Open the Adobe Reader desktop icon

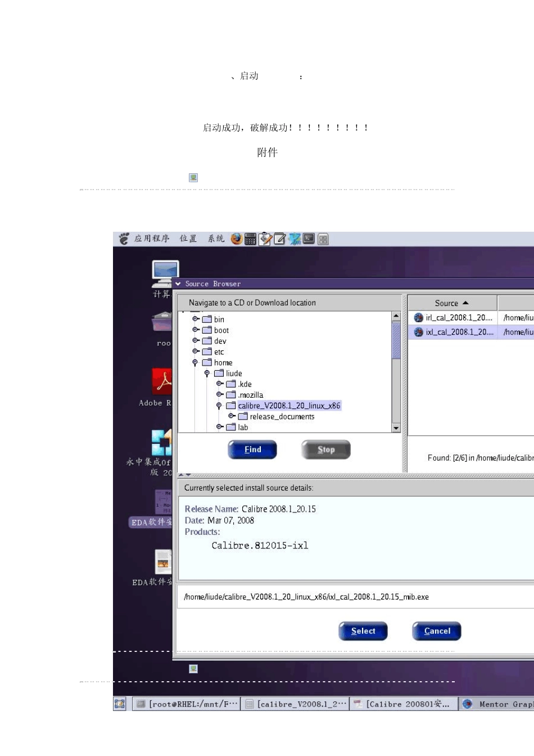click(162, 382)
